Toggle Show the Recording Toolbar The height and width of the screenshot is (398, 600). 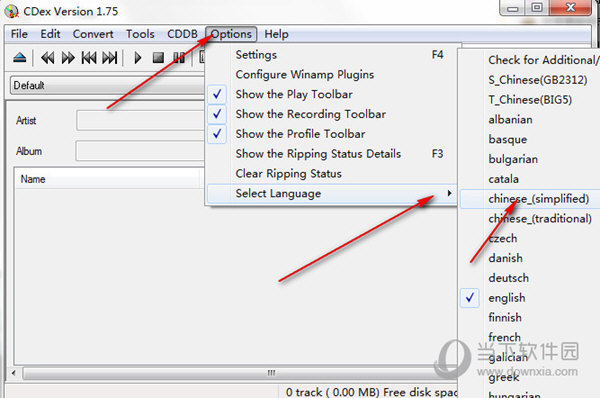click(x=331, y=114)
